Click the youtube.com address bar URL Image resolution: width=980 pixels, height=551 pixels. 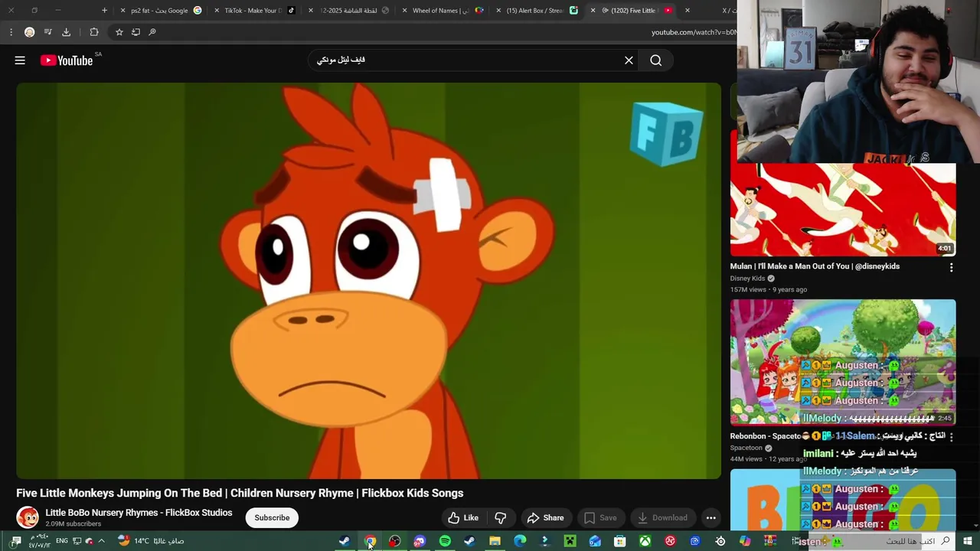693,32
